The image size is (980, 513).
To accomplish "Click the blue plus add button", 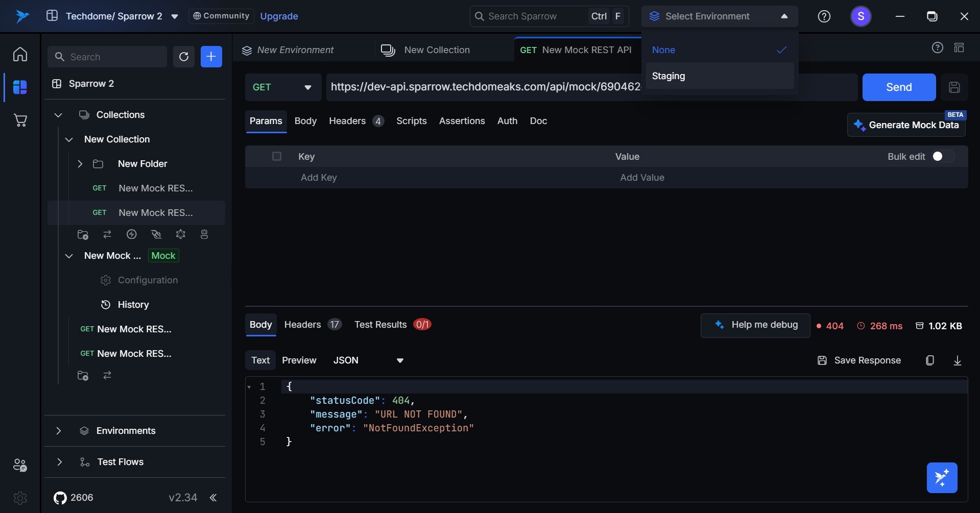I will pyautogui.click(x=211, y=57).
